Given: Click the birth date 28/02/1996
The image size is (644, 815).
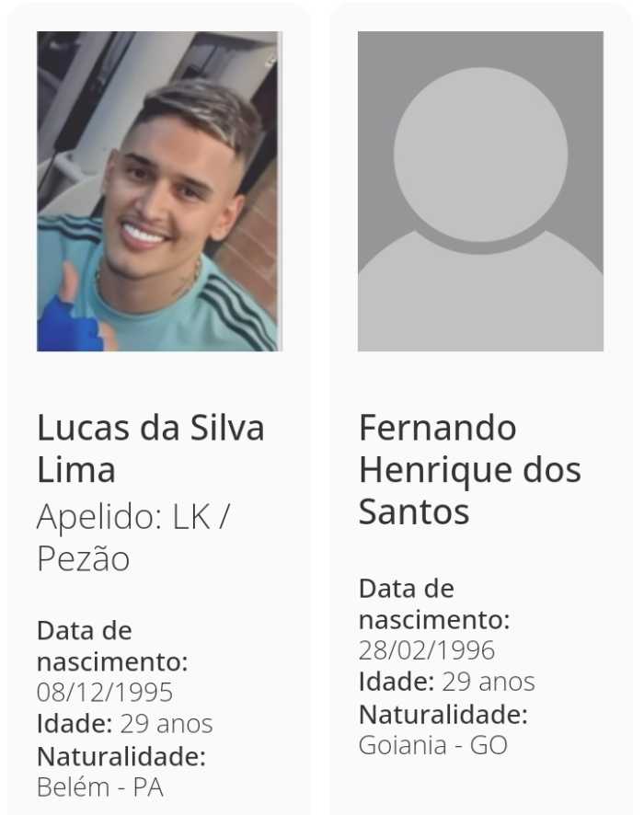Looking at the screenshot, I should 427,650.
